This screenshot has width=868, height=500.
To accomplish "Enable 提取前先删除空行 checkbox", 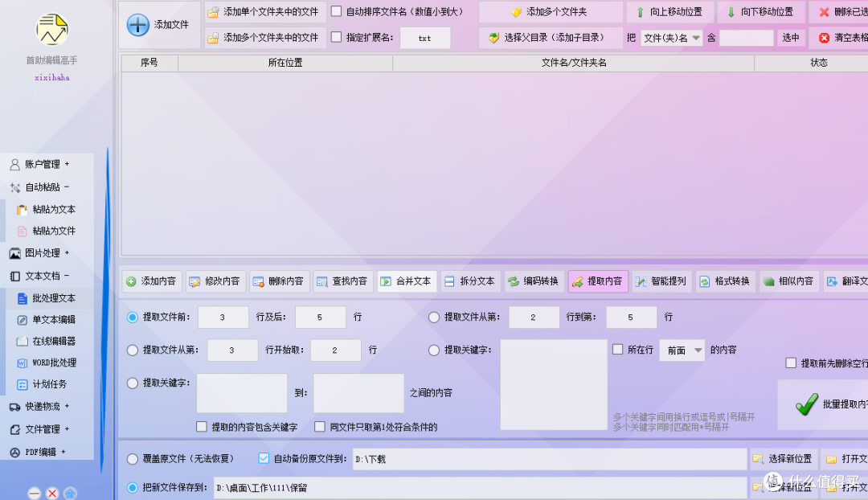I will pos(791,363).
